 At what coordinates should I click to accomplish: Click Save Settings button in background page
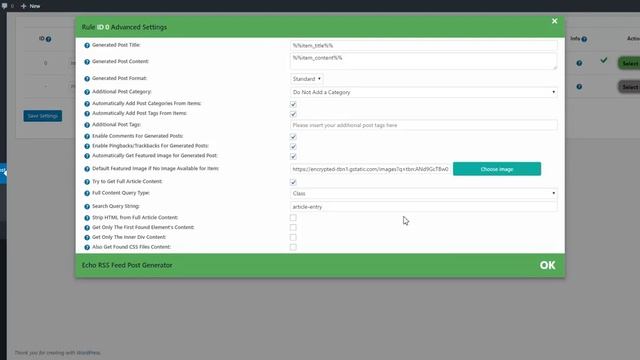click(43, 116)
